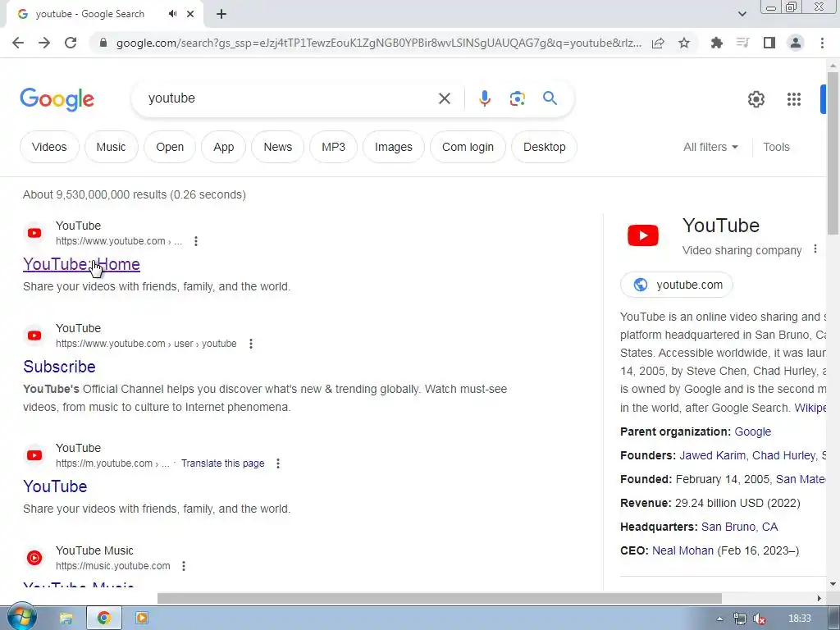Close the youtube Google Search tab

[x=190, y=14]
